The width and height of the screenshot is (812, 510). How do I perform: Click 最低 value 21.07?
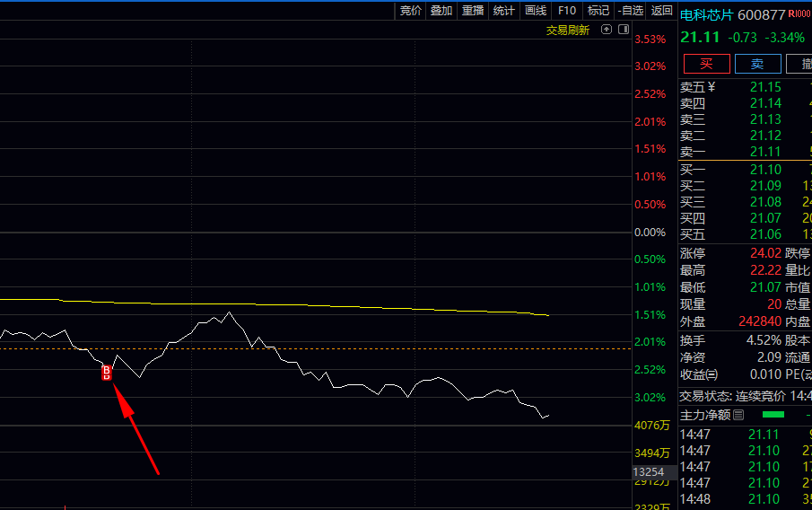765,287
